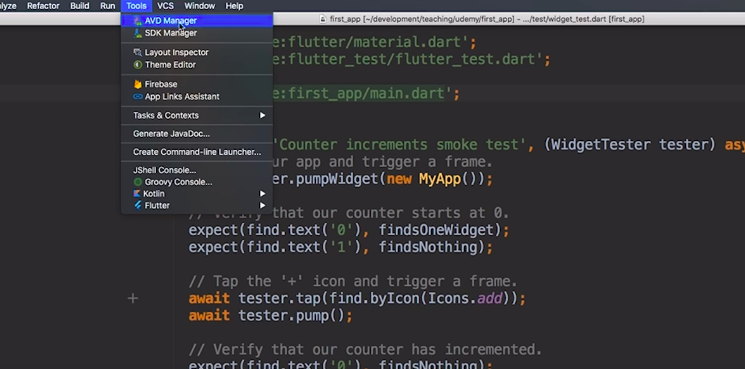Click the AVD Manager android icon
Image resolution: width=745 pixels, height=369 pixels.
click(137, 21)
